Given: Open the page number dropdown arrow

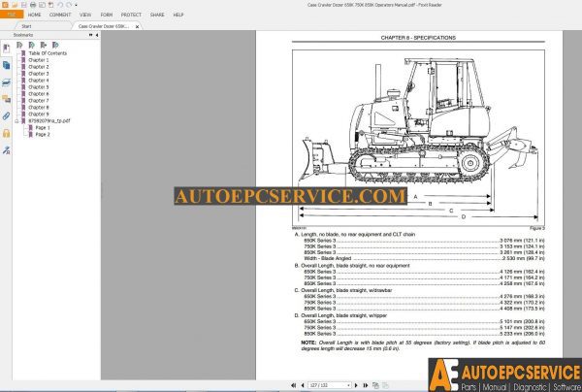Looking at the screenshot, I should click(348, 385).
